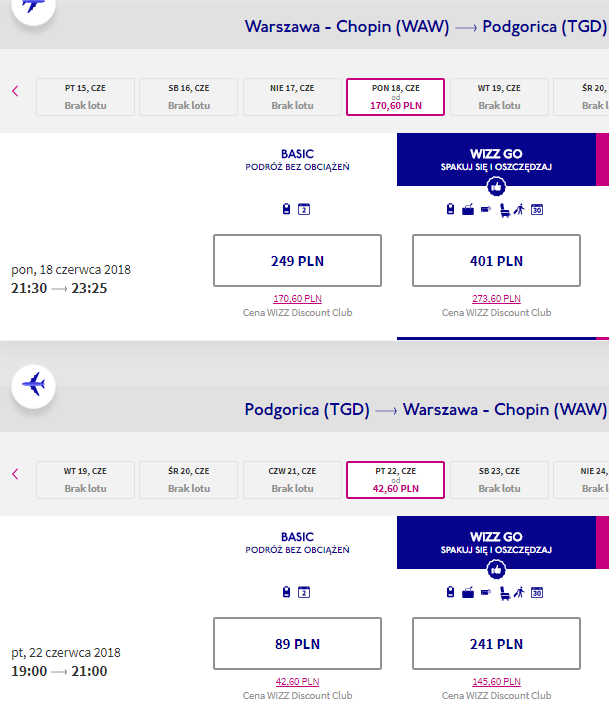Choose 401 PLN WIZZ GO outbound fare

pos(496,260)
